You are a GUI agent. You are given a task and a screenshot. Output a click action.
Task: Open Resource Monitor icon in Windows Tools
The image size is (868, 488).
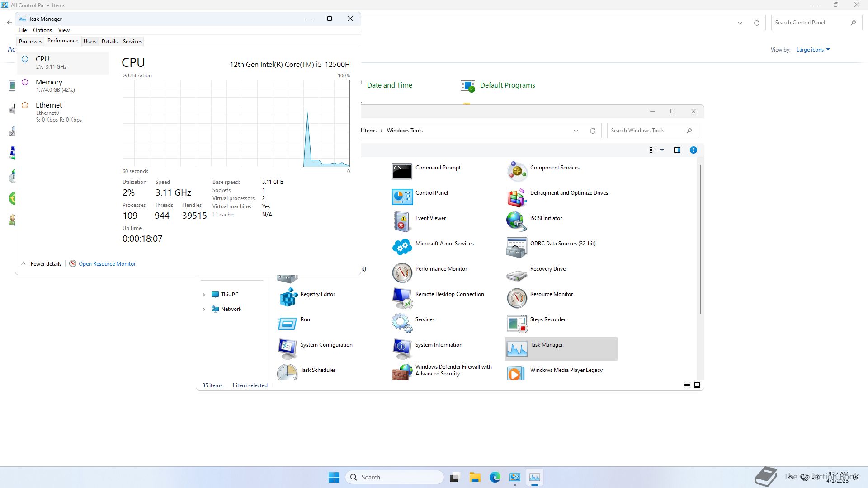pos(516,298)
